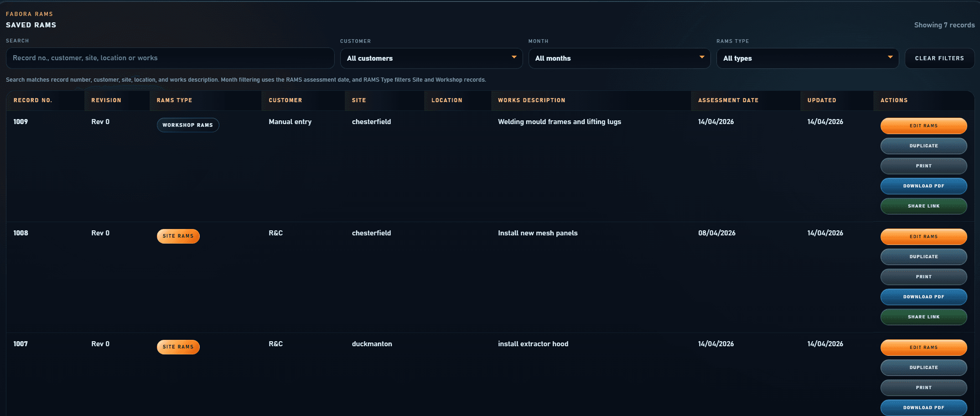Click 'Welding mould frames and lifting lugs' description
Viewport: 980px width, 416px height.
560,122
